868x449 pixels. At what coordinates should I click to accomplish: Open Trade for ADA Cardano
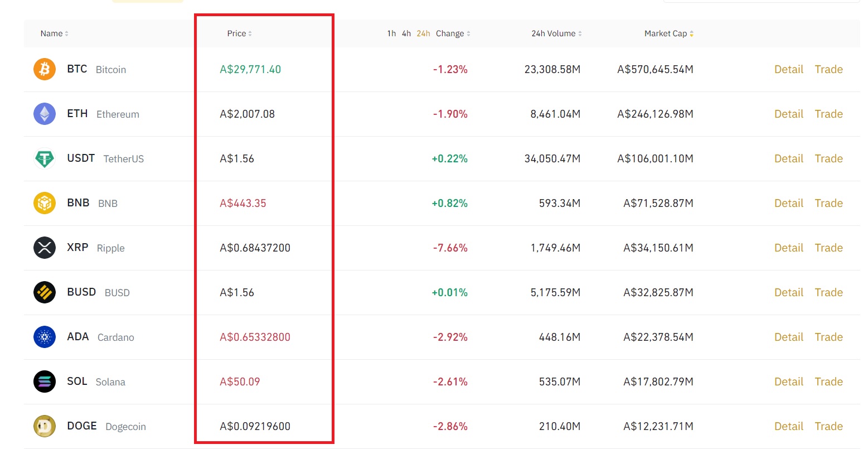point(828,337)
